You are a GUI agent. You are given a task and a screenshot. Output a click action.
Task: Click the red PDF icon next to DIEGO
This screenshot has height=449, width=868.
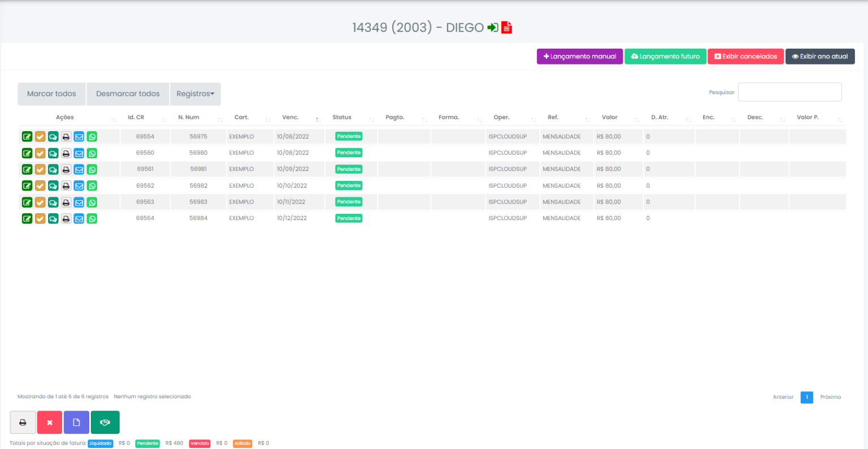click(x=506, y=27)
